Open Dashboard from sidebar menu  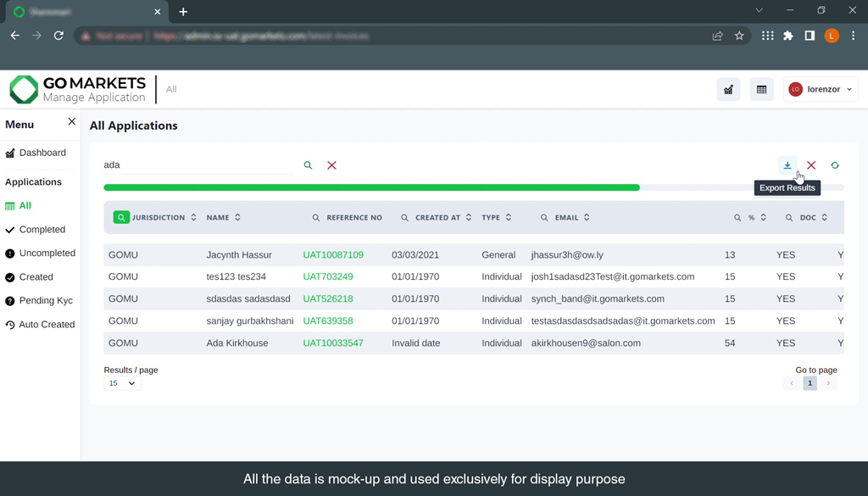(36, 153)
